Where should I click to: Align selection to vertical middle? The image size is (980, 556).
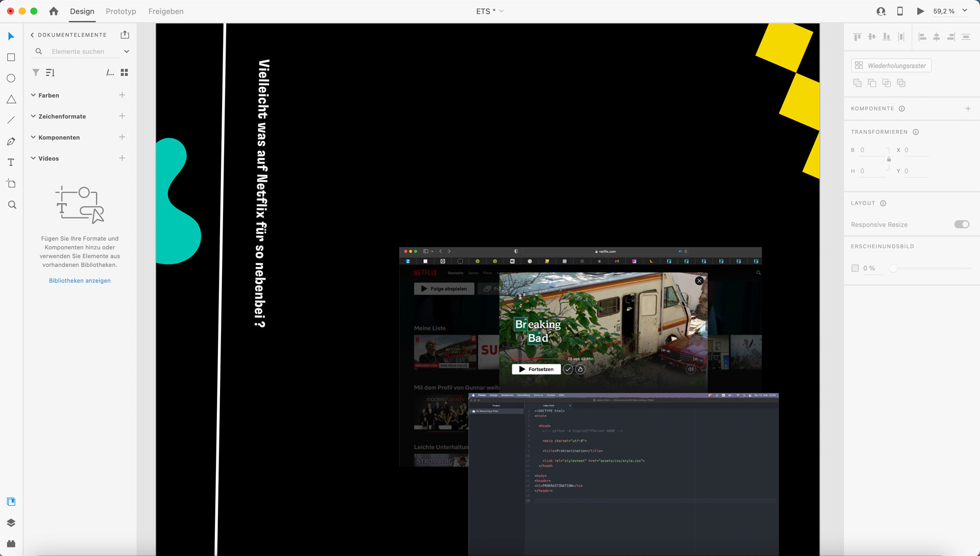click(x=872, y=37)
